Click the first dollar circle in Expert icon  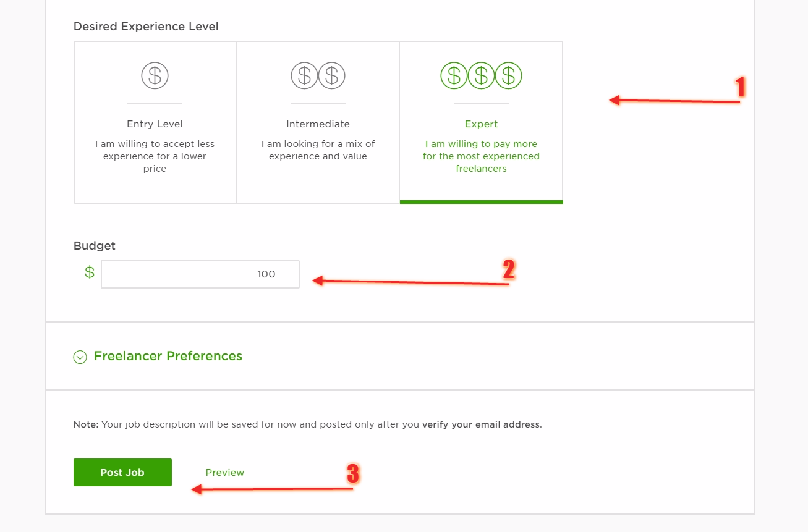pyautogui.click(x=454, y=76)
